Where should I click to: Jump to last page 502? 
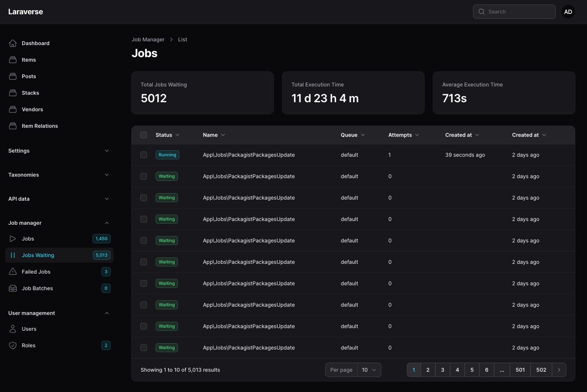(541, 370)
